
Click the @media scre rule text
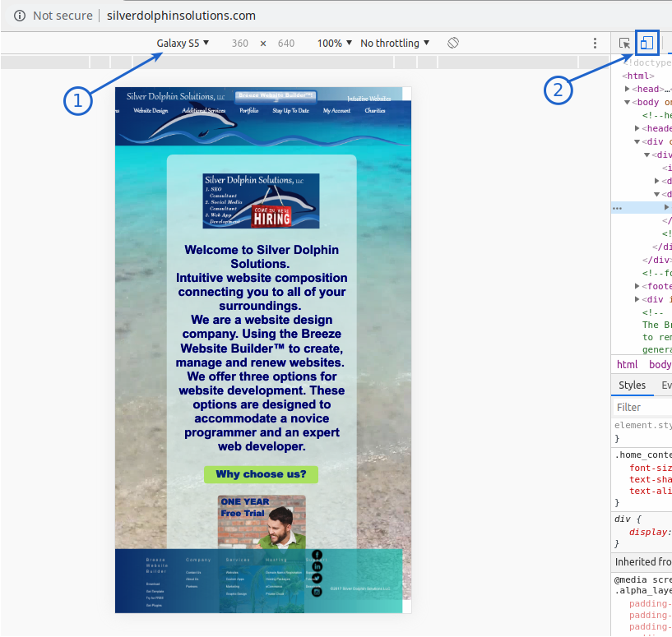point(643,580)
